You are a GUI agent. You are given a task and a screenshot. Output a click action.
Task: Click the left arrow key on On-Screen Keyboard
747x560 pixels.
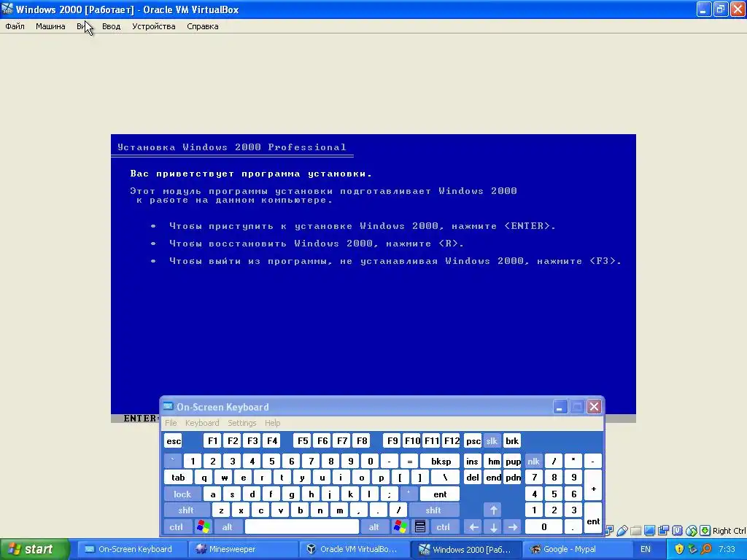coord(473,526)
